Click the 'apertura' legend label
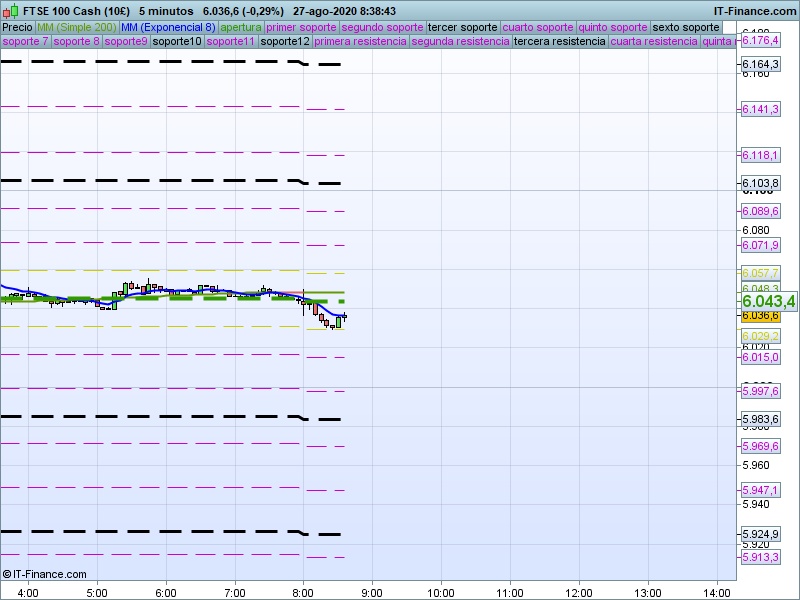The height and width of the screenshot is (600, 800). 242,27
